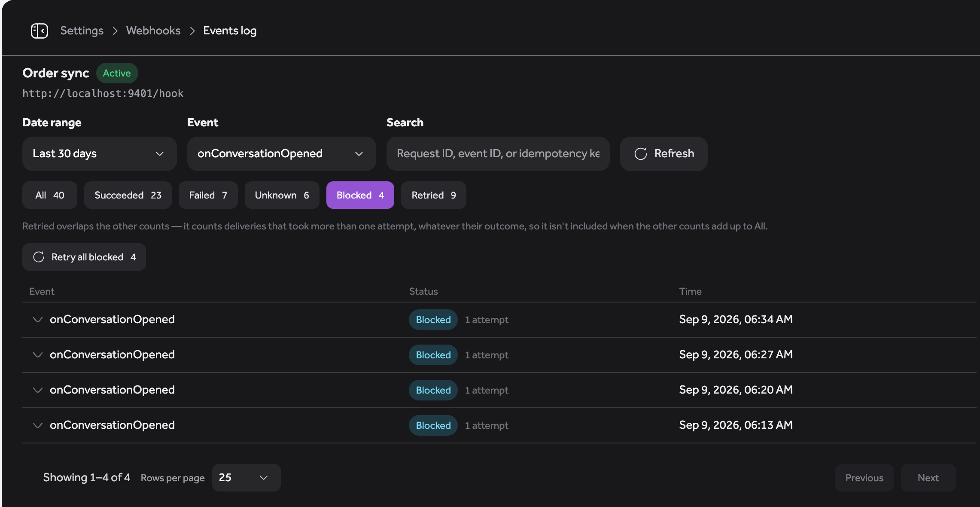Click Blocked badge in 06:34 AM row
Viewport: 980px width, 507px height.
point(433,320)
